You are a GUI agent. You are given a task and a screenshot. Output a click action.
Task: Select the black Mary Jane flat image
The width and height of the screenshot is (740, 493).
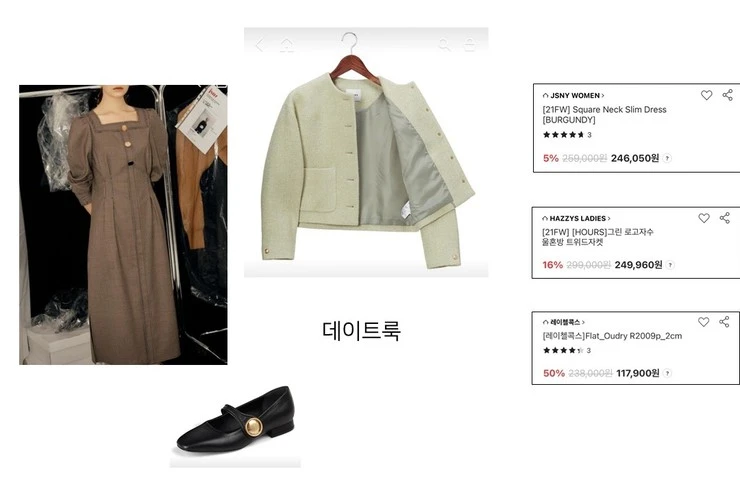(x=235, y=425)
